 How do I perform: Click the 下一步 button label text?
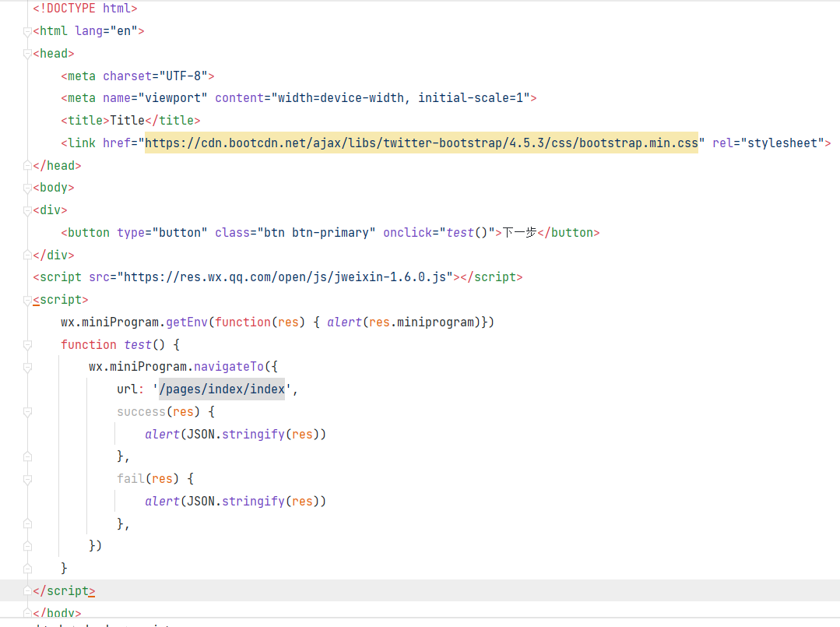(519, 233)
